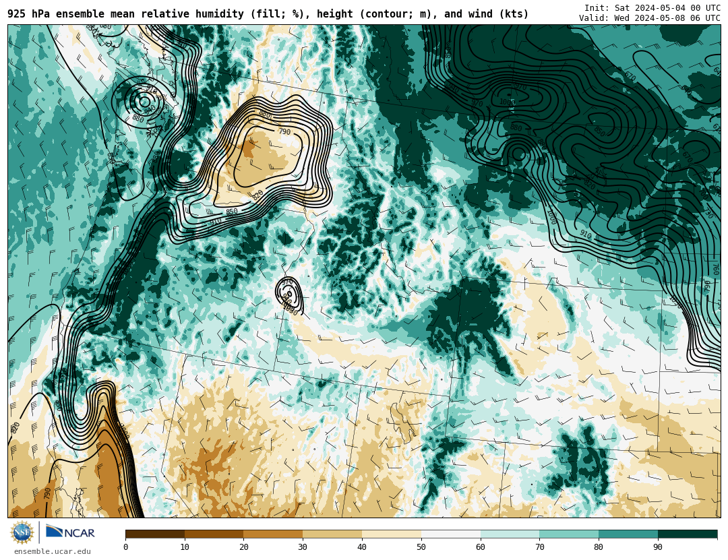Click the colorbar tick label '0'
The width and height of the screenshot is (728, 560).
[126, 547]
